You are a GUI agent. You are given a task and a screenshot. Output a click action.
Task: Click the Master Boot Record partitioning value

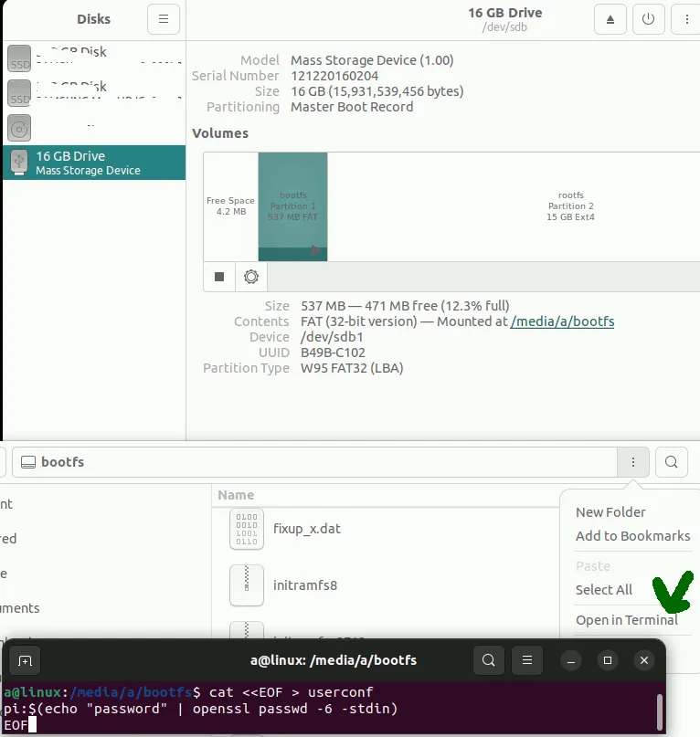[x=352, y=107]
